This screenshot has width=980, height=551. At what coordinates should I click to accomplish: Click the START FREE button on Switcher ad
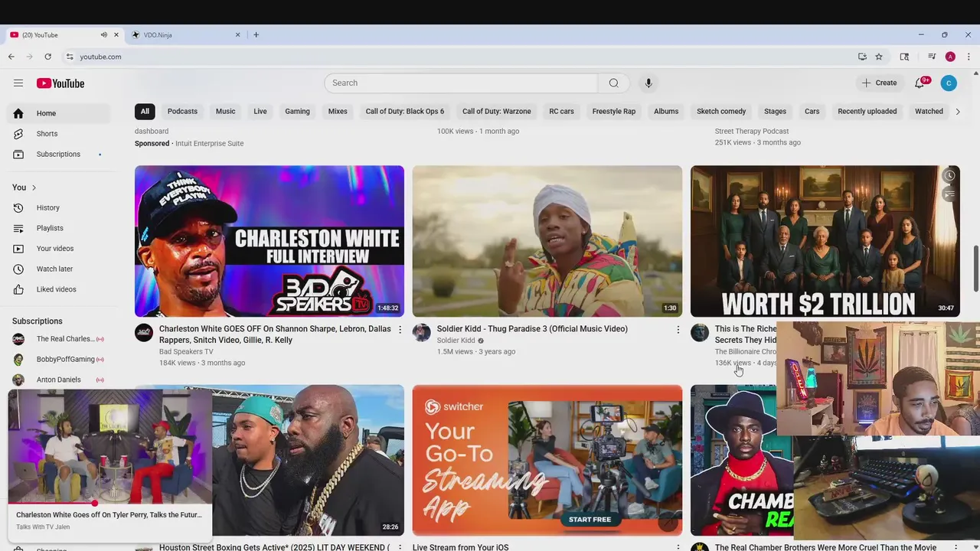tap(590, 520)
